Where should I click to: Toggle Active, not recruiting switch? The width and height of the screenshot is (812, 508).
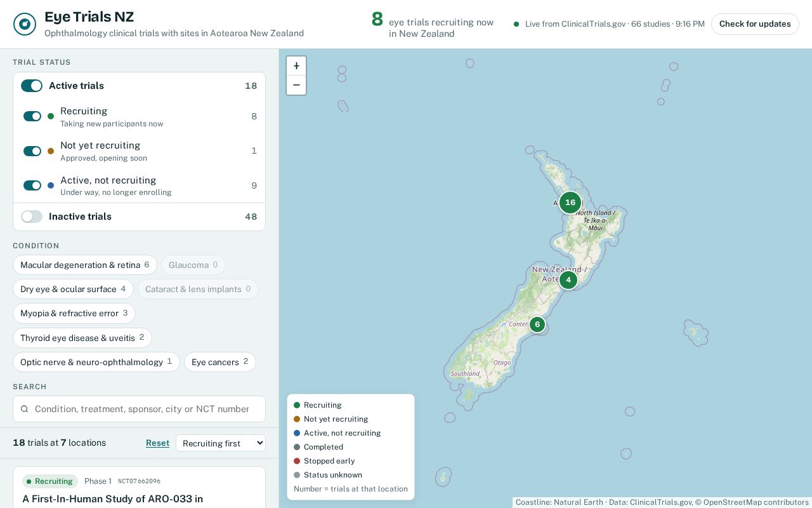(32, 185)
